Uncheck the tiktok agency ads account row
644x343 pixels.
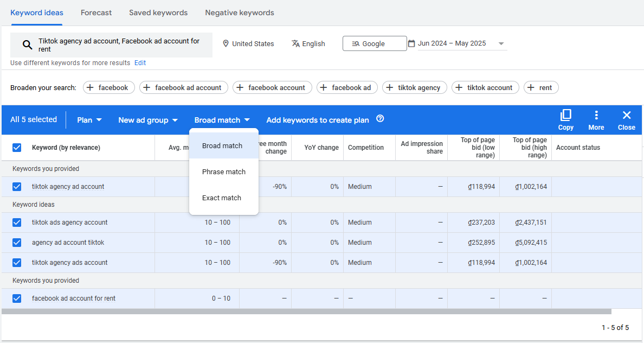click(17, 262)
